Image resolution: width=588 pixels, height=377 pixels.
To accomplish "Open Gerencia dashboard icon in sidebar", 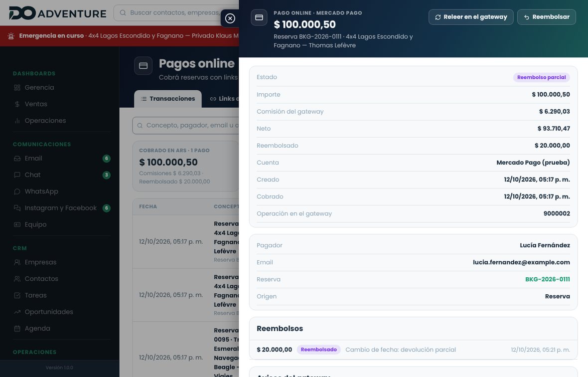I will (17, 87).
